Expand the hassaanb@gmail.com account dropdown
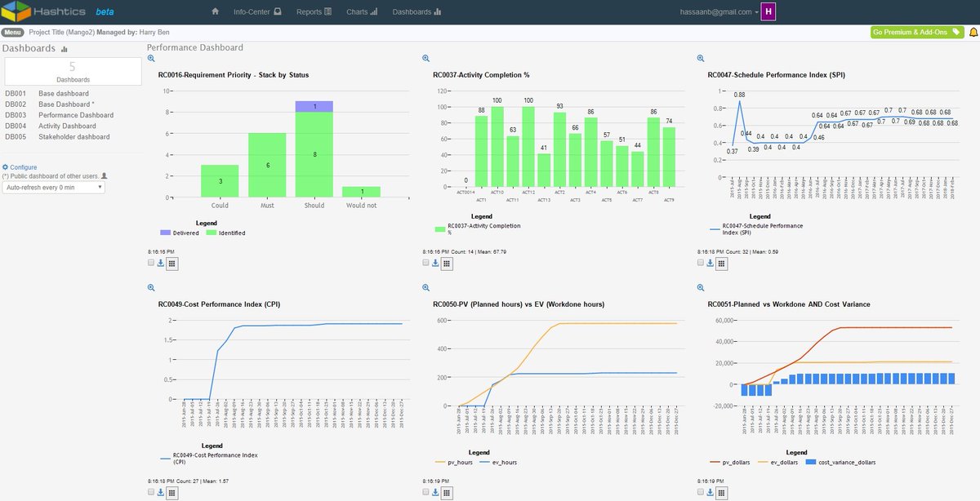 click(x=719, y=12)
